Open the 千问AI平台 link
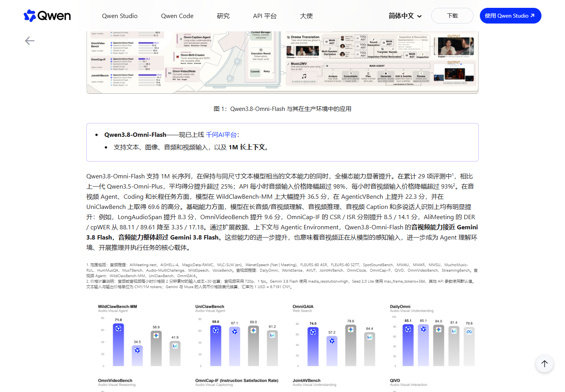 point(221,134)
